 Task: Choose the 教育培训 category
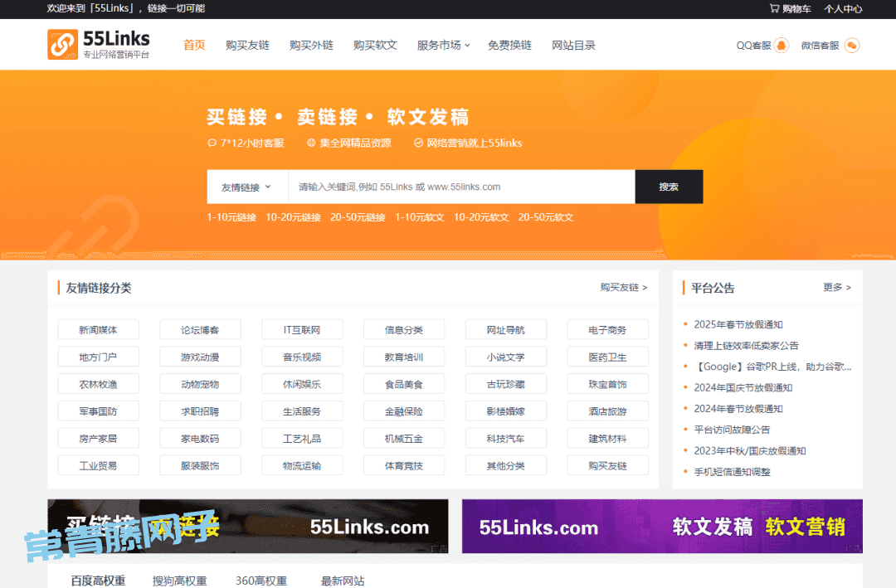tap(404, 357)
